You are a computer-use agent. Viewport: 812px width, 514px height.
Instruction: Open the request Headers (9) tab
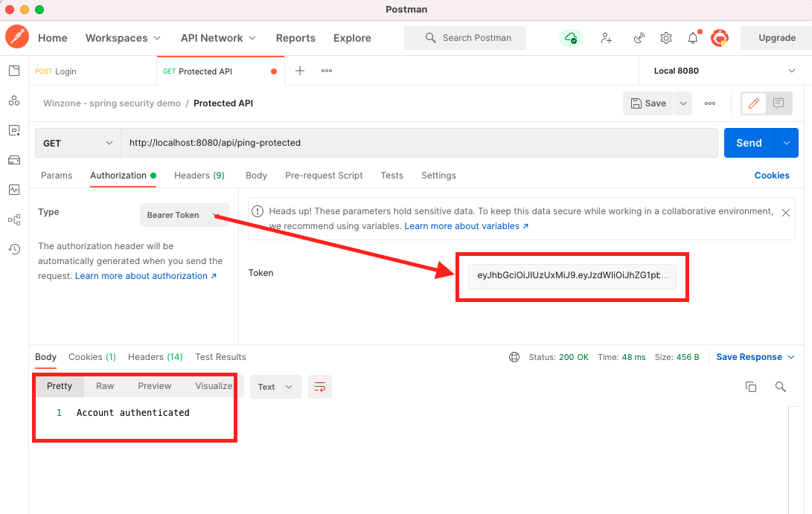click(199, 176)
